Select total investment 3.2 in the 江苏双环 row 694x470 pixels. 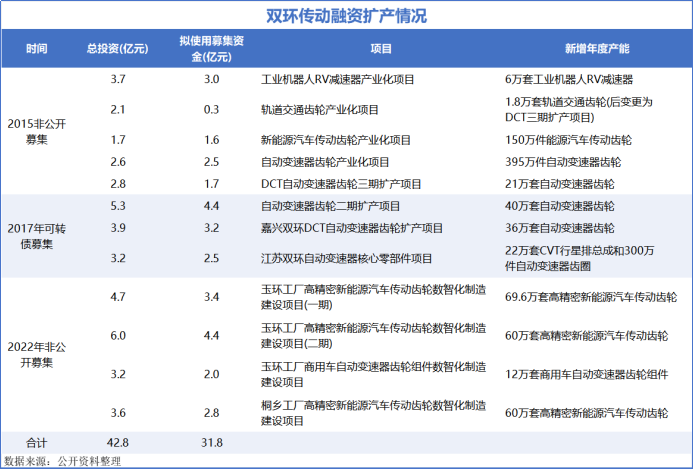[118, 258]
